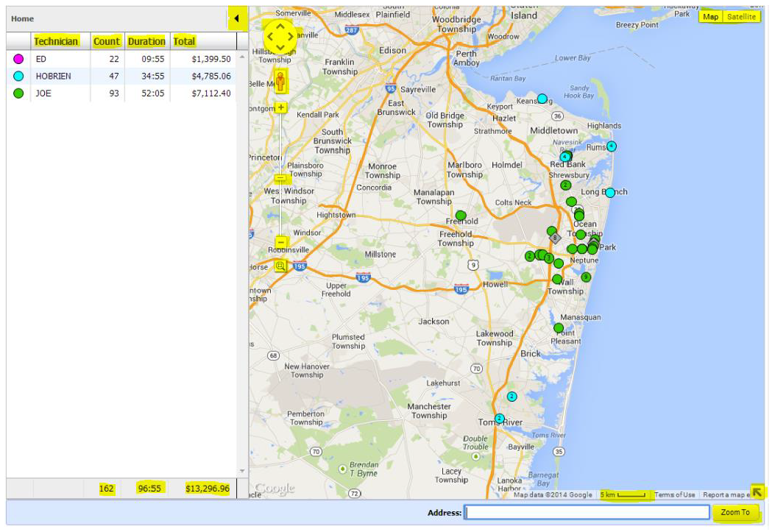Click the magnifier zoom icon below the slider

(280, 266)
